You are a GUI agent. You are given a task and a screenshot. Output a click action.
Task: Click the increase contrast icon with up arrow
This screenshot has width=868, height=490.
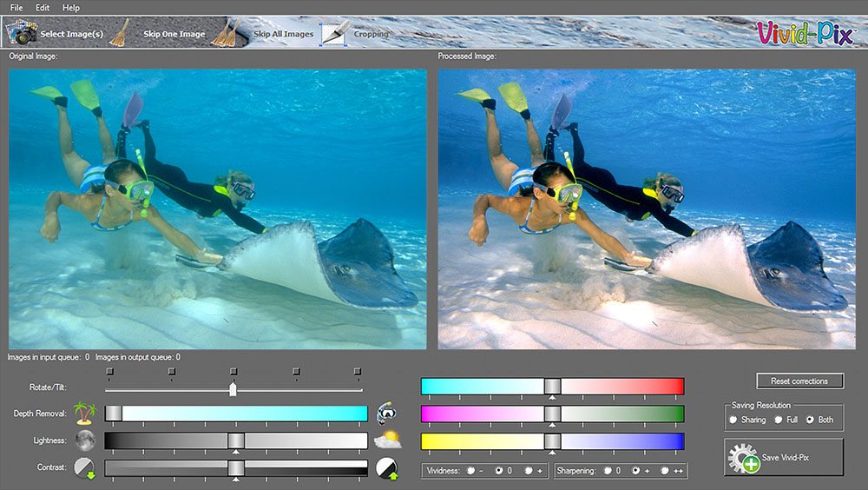pyautogui.click(x=386, y=469)
